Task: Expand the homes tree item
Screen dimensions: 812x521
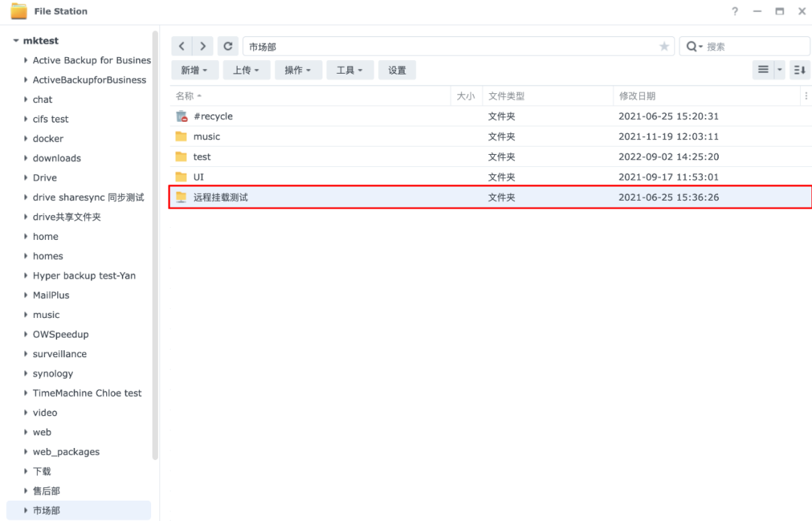Action: tap(25, 256)
